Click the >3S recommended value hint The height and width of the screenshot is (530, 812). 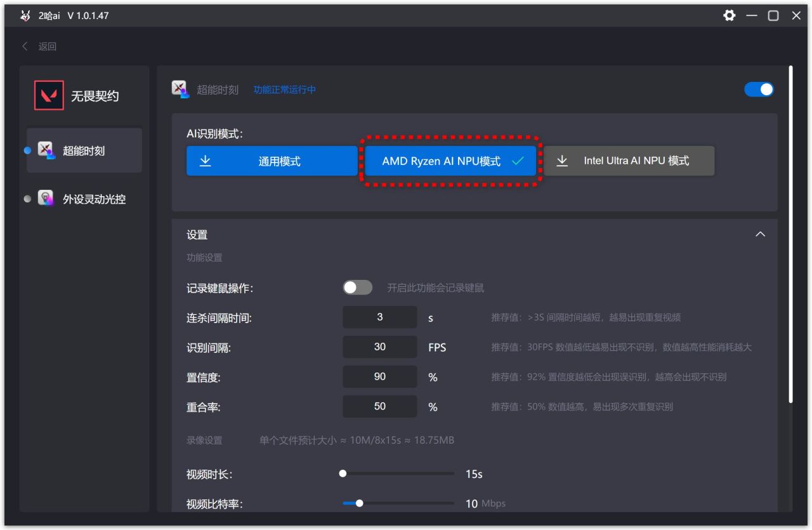pos(586,317)
